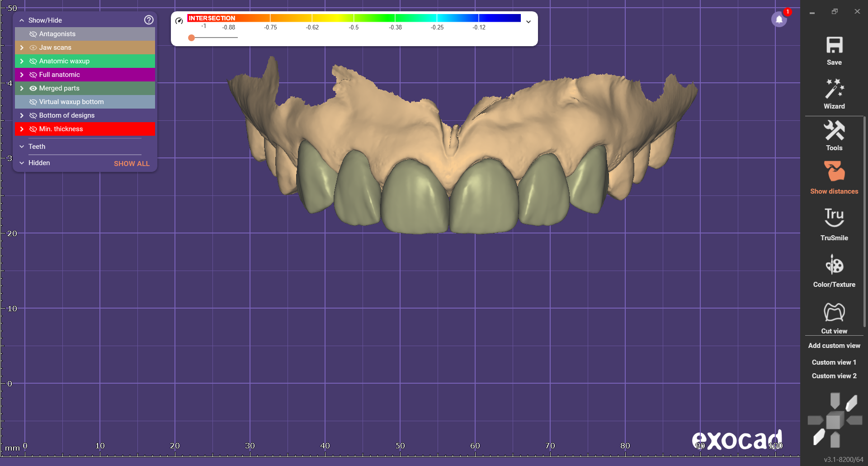
Task: Open the Tools hammer and wrench icon
Action: coord(834,130)
